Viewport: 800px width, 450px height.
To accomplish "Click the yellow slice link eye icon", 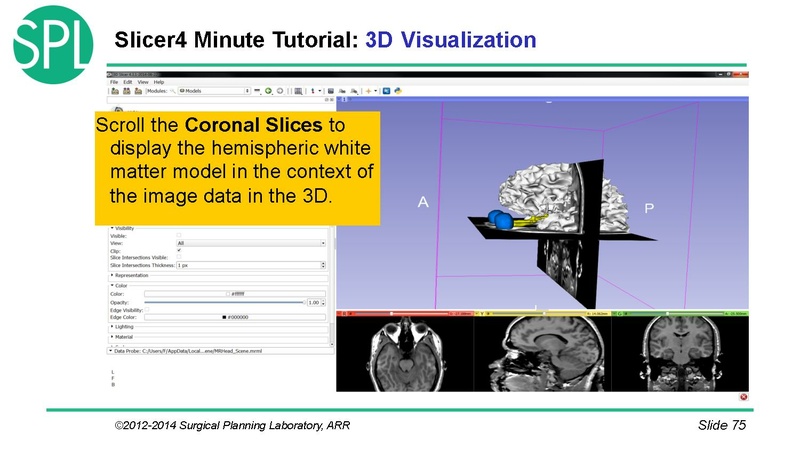I will (488, 313).
